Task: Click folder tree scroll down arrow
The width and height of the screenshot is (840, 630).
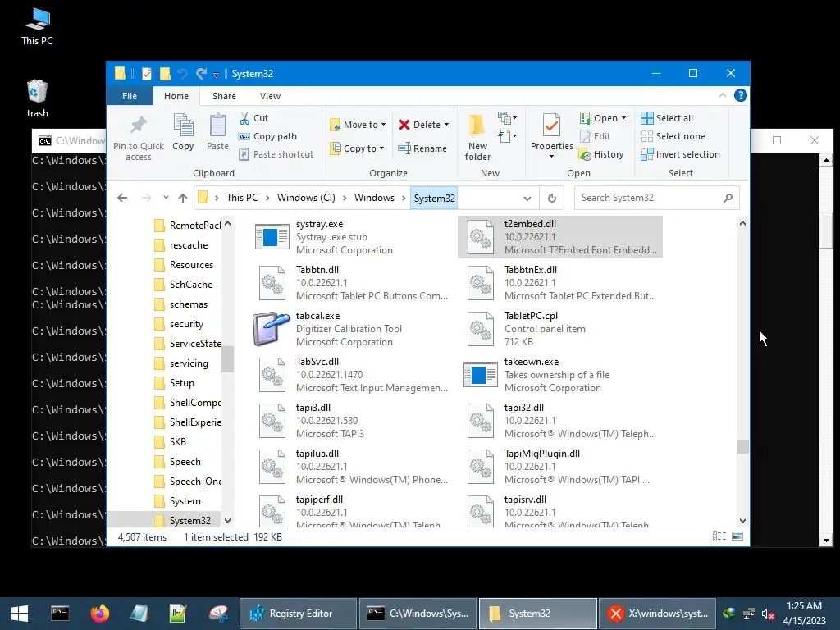Action: pos(228,521)
